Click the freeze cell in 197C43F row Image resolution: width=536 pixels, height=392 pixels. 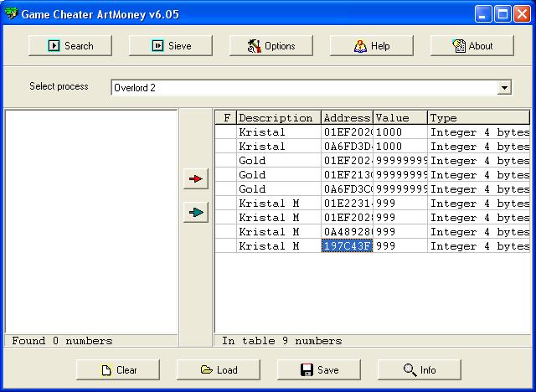226,246
